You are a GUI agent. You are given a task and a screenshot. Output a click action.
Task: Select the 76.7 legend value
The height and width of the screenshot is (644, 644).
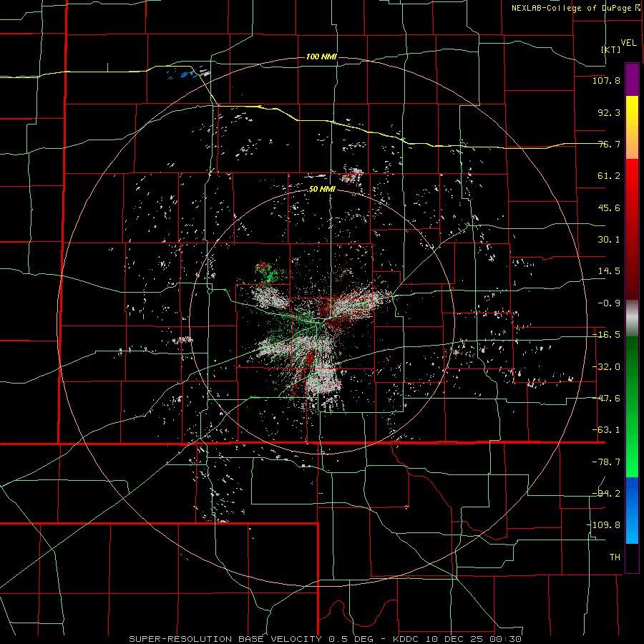(x=609, y=144)
